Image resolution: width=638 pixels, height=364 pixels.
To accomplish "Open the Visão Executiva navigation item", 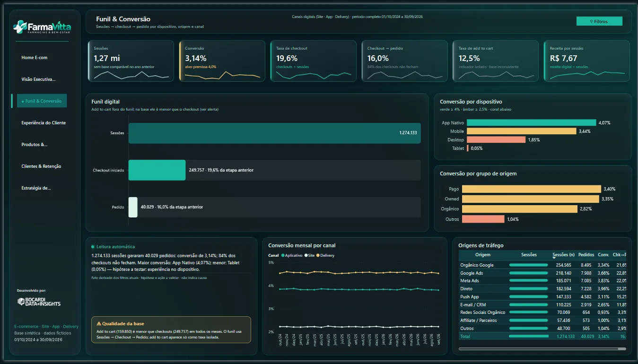I will pos(39,79).
